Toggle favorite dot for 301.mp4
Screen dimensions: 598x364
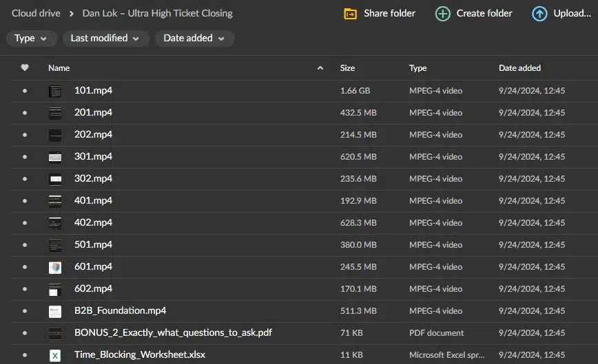(x=25, y=157)
